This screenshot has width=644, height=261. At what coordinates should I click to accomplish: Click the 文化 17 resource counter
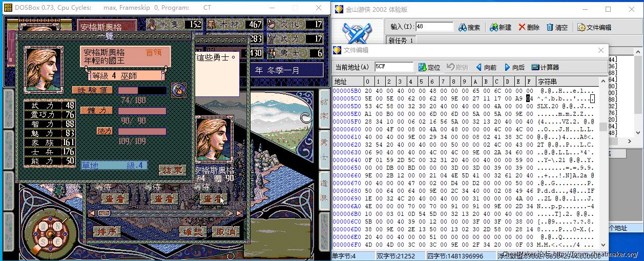296,24
